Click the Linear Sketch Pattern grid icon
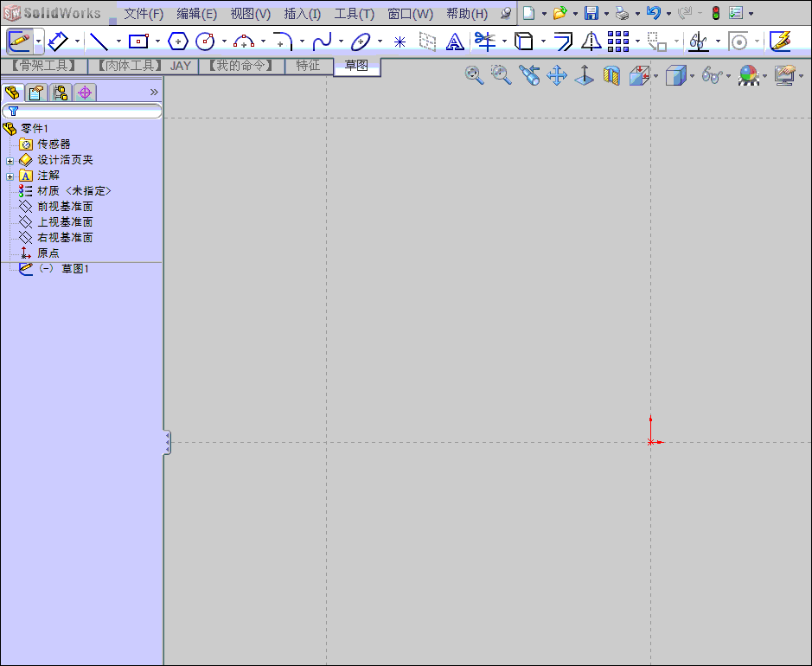The height and width of the screenshot is (666, 812). 618,42
